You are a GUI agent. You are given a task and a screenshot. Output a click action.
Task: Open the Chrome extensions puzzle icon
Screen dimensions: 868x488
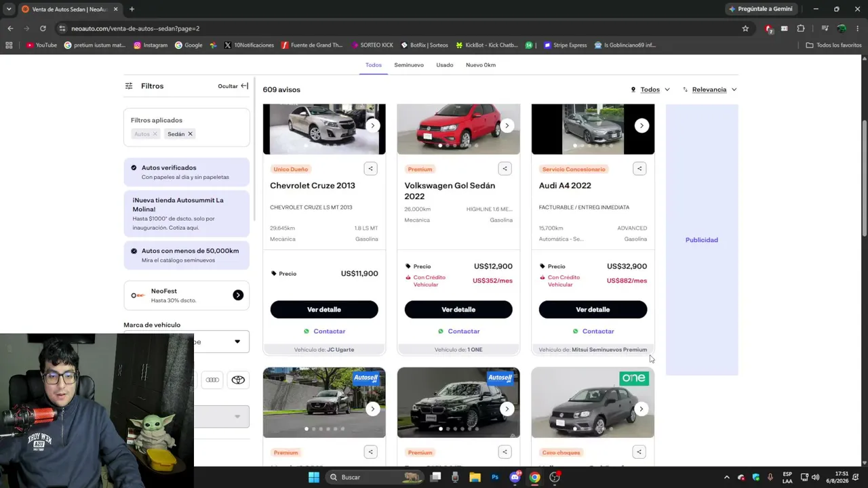(801, 28)
